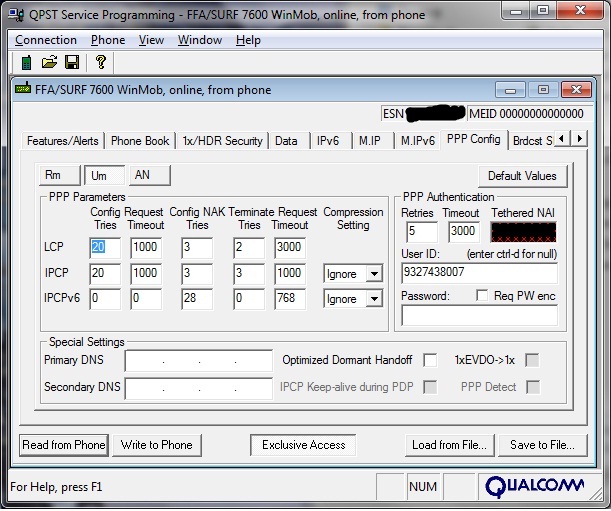Click IPCP Terminate Request Tries field

tap(249, 273)
